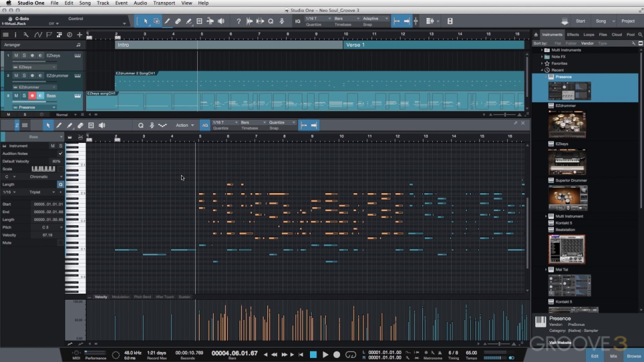
Task: Toggle the Scale checkbox in the inspector
Action: pos(60,169)
